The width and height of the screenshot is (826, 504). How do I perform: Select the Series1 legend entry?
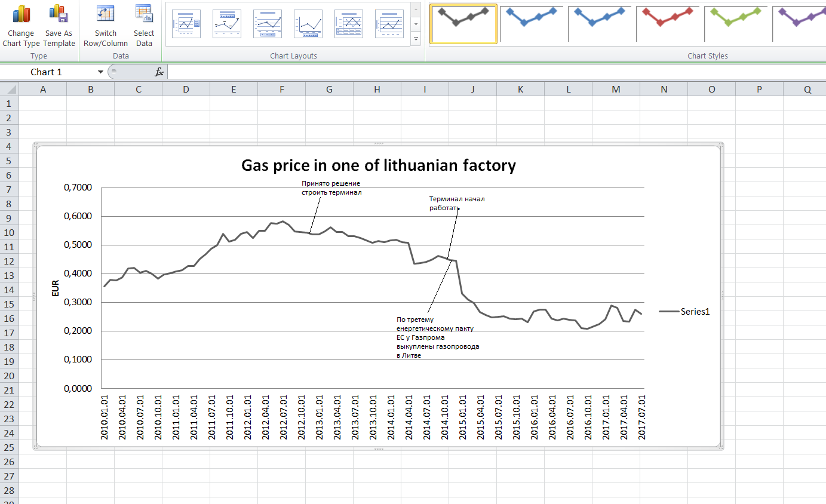685,311
